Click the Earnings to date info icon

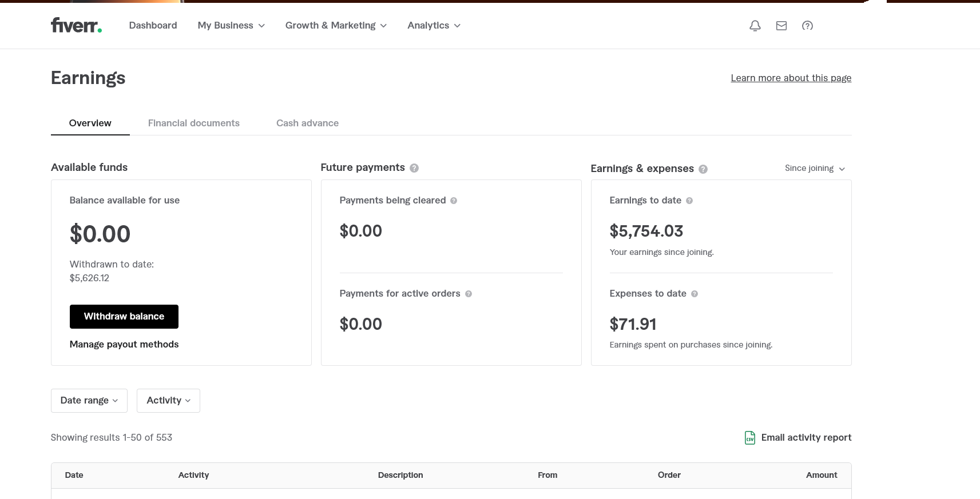pyautogui.click(x=689, y=201)
